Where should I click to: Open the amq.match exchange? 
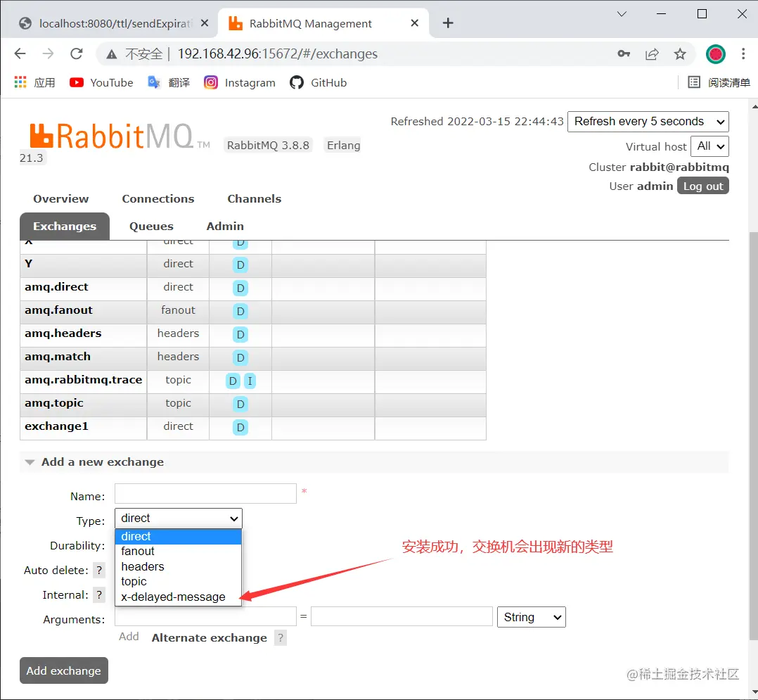tap(58, 357)
